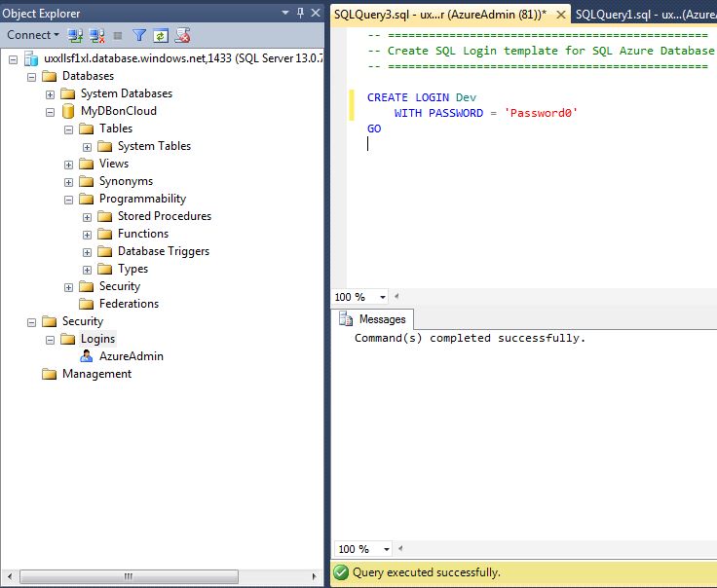This screenshot has height=588, width=717.
Task: Expand the Functions folder
Action: coord(87,235)
